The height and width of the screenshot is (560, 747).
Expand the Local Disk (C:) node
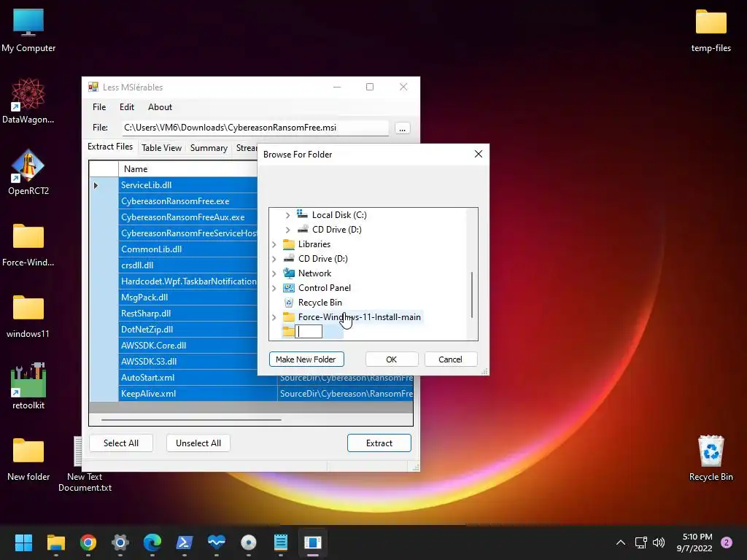287,215
